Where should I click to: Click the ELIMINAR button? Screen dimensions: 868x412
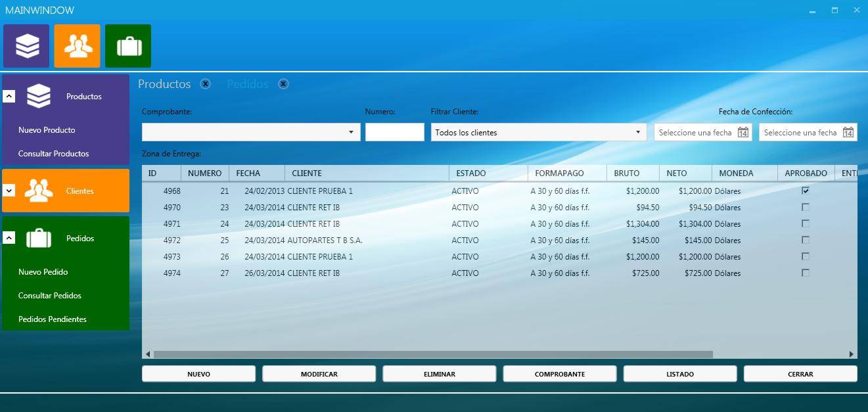439,374
